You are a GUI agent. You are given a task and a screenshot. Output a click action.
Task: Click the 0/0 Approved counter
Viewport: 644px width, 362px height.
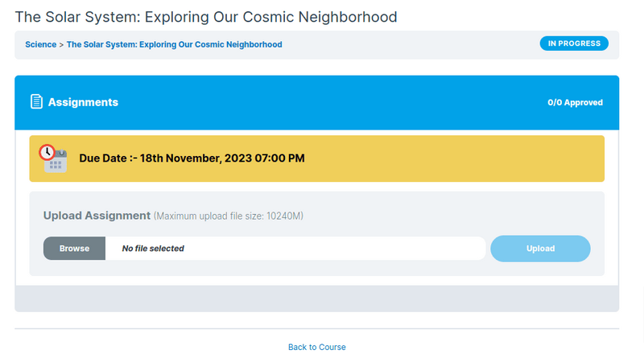[575, 103]
